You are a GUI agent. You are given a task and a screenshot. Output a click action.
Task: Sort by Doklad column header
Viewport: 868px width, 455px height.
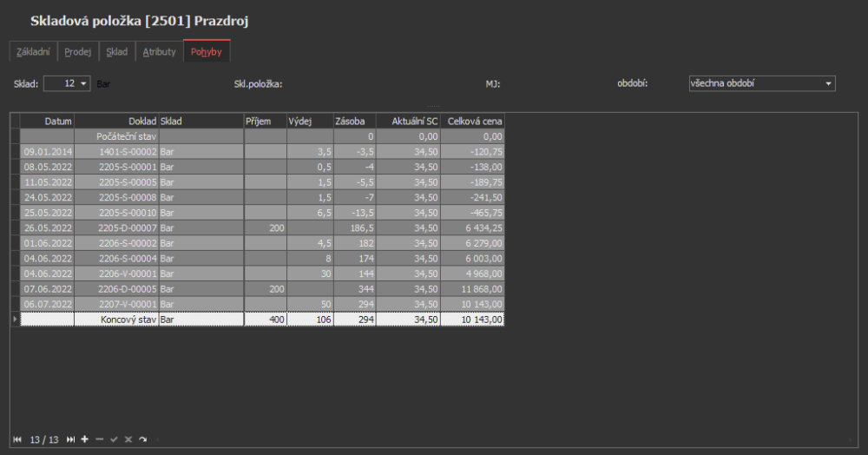point(117,122)
